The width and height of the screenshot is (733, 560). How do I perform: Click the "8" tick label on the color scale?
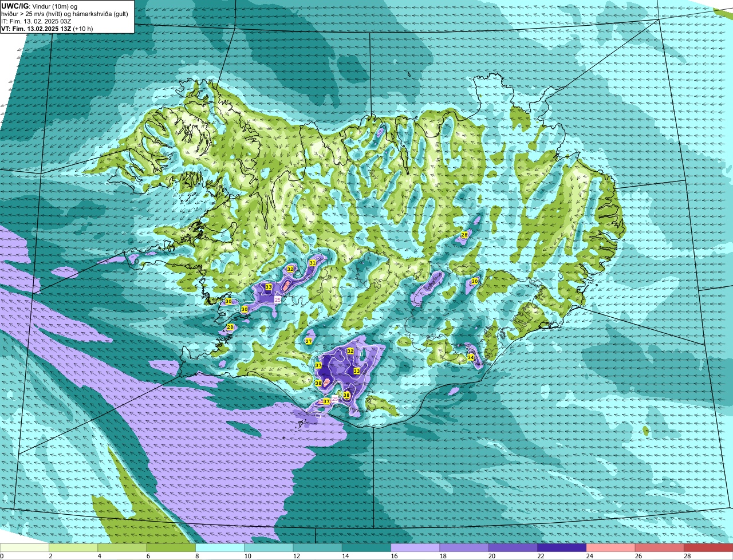(x=197, y=556)
